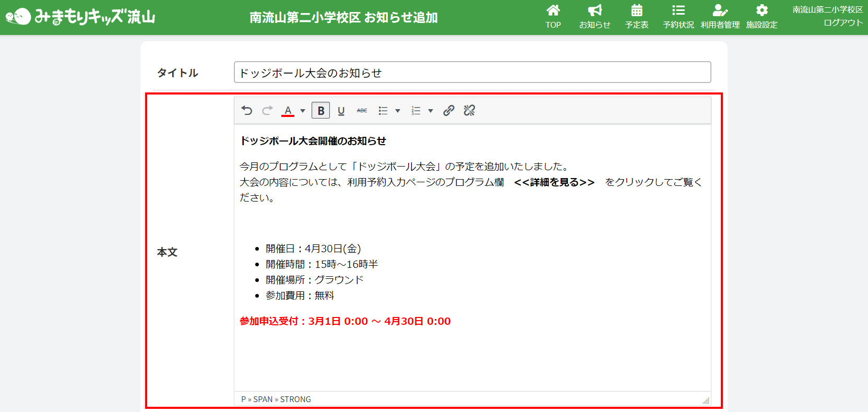Click the insert link icon
The image size is (868, 412).
[x=448, y=111]
